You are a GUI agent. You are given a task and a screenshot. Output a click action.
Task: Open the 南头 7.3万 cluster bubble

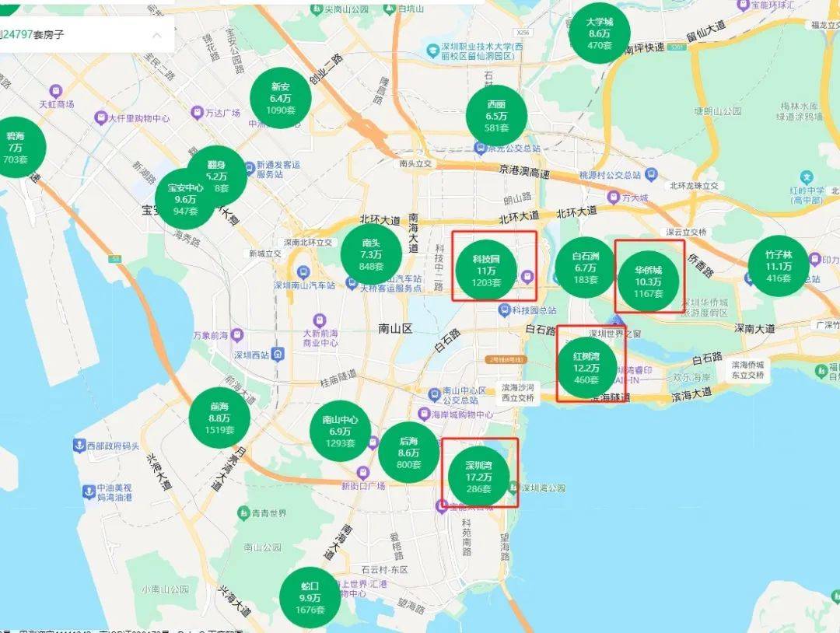click(x=371, y=254)
